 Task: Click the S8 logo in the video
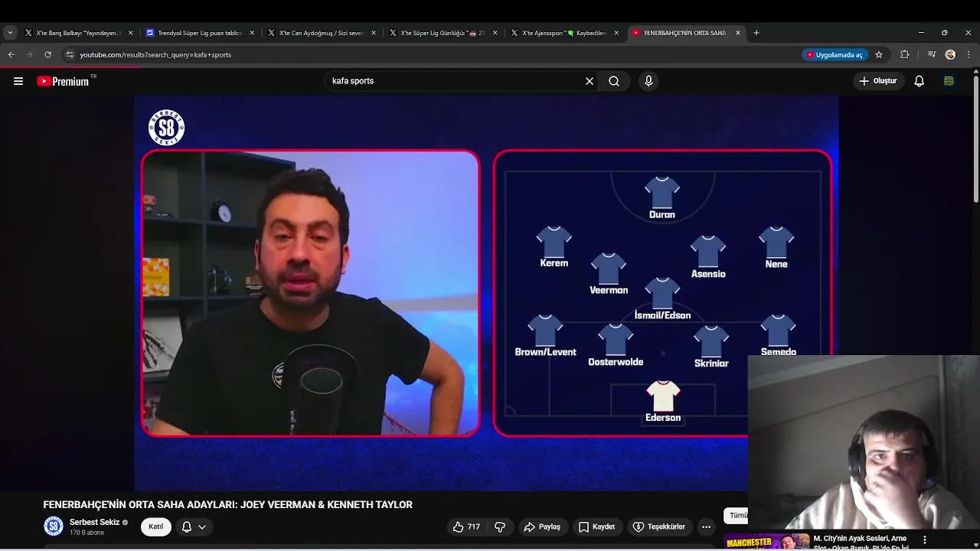(x=166, y=127)
